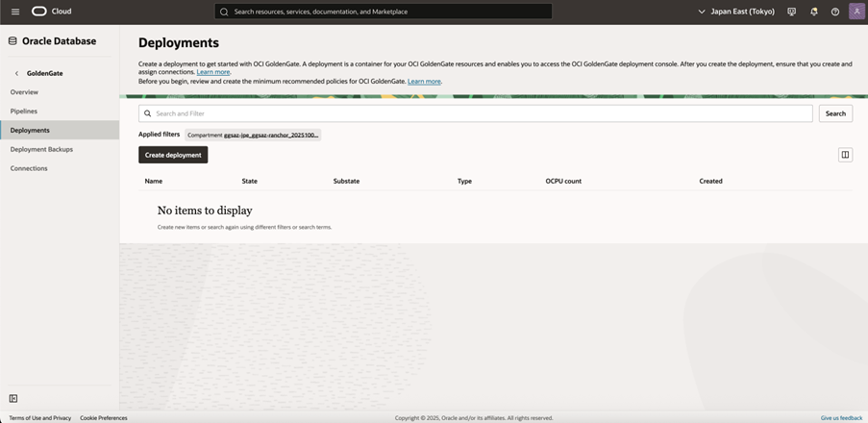Click the Compartment applied filter chip

[253, 135]
